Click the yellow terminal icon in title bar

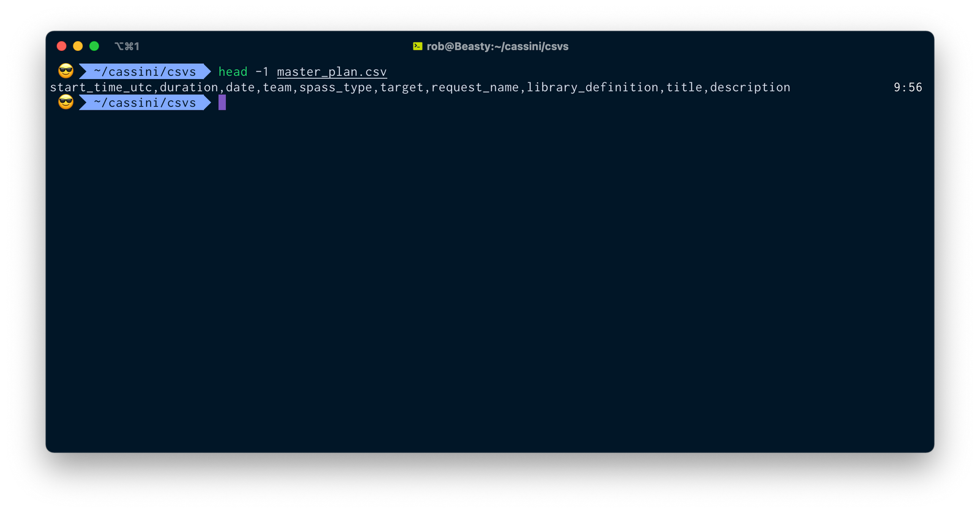(x=418, y=47)
